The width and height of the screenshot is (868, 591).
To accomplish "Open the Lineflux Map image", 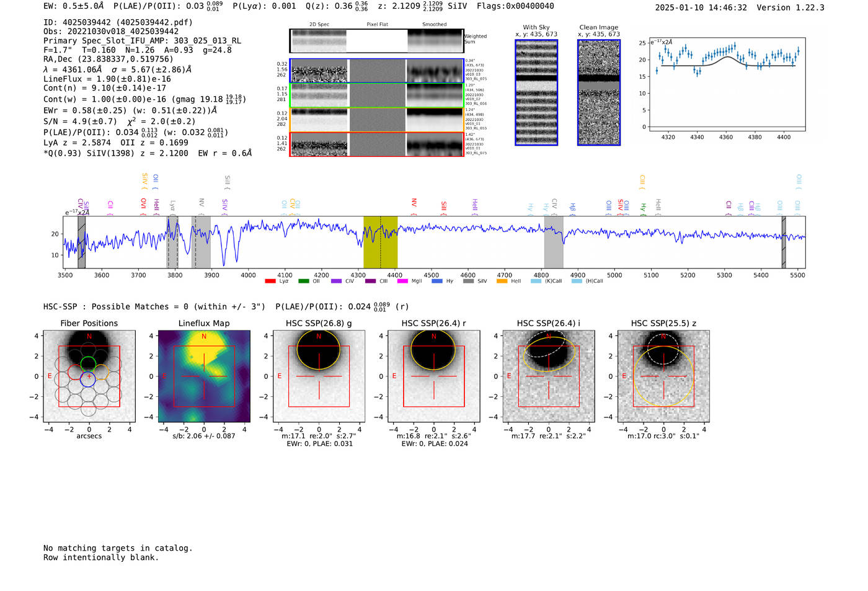I will [x=204, y=376].
